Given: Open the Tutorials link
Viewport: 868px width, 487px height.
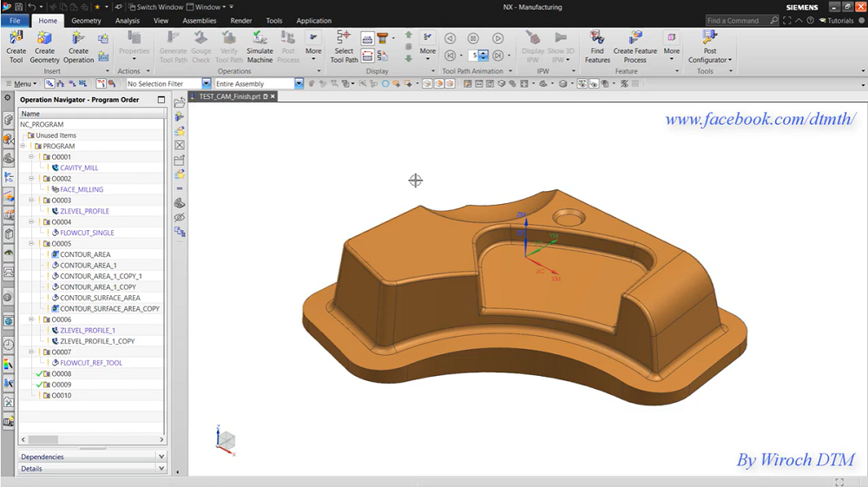Looking at the screenshot, I should (837, 21).
